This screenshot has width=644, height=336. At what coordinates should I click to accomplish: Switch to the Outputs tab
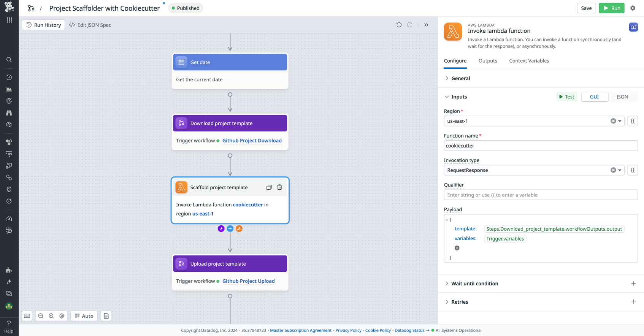click(x=488, y=61)
